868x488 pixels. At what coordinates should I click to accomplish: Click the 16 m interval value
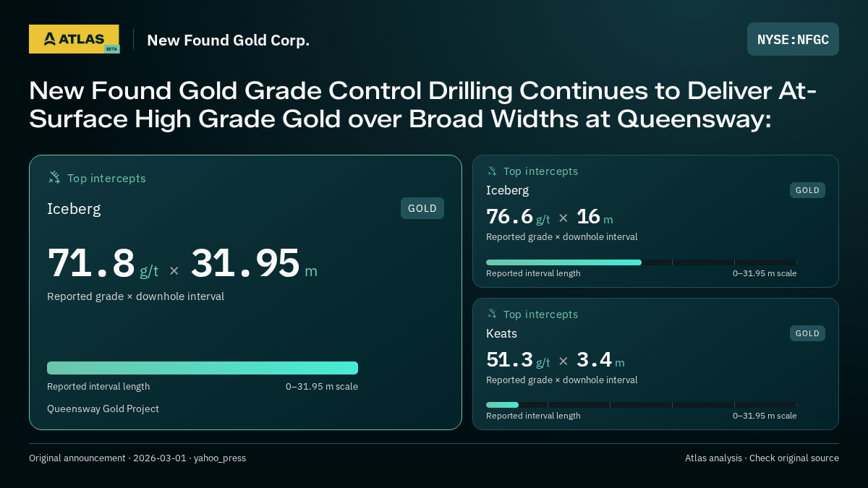[595, 216]
